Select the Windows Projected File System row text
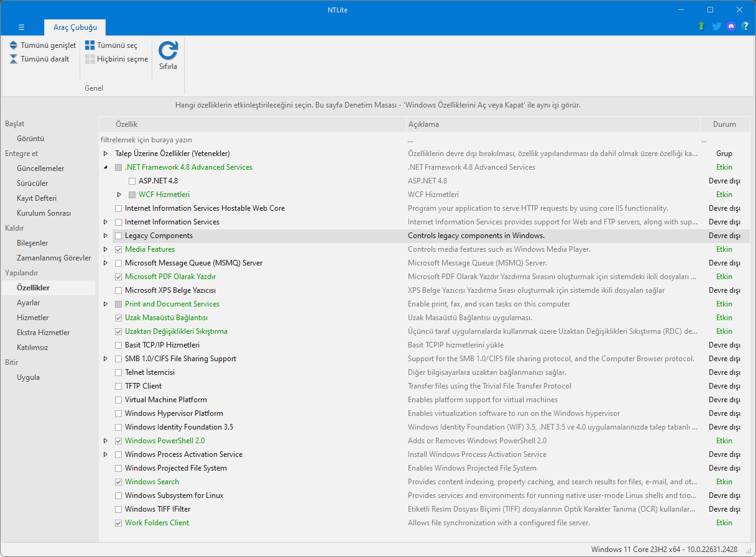The height and width of the screenshot is (557, 756). point(176,468)
